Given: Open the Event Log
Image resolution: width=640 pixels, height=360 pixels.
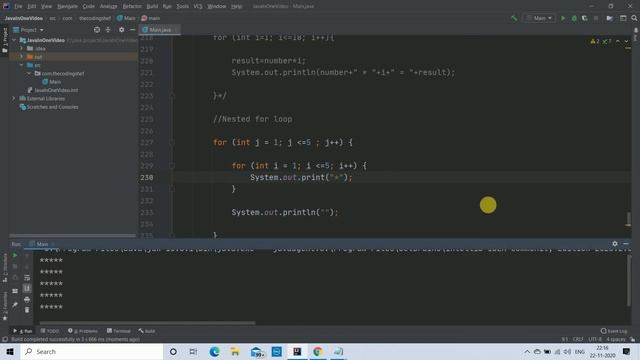Looking at the screenshot, I should tap(614, 331).
